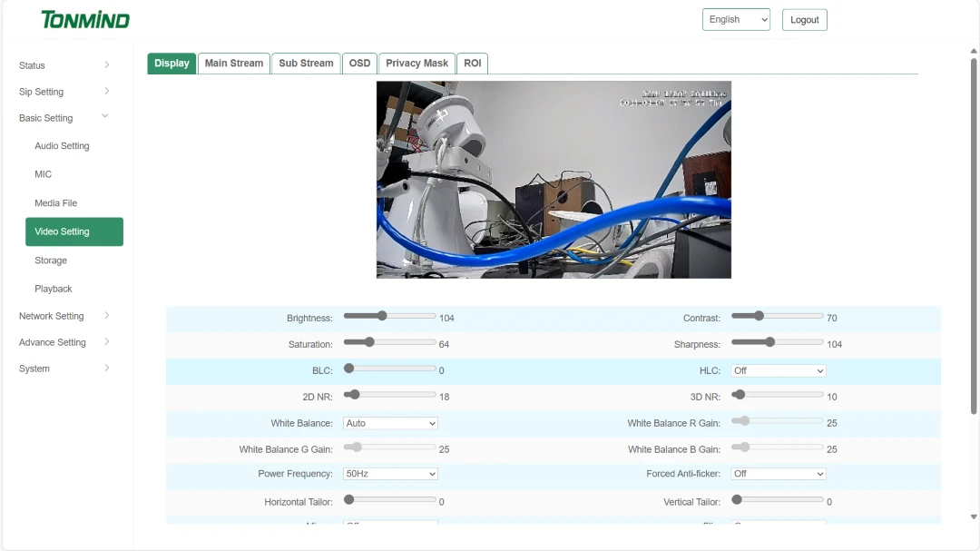Switch to the OSD tab
980x551 pixels.
click(x=359, y=64)
